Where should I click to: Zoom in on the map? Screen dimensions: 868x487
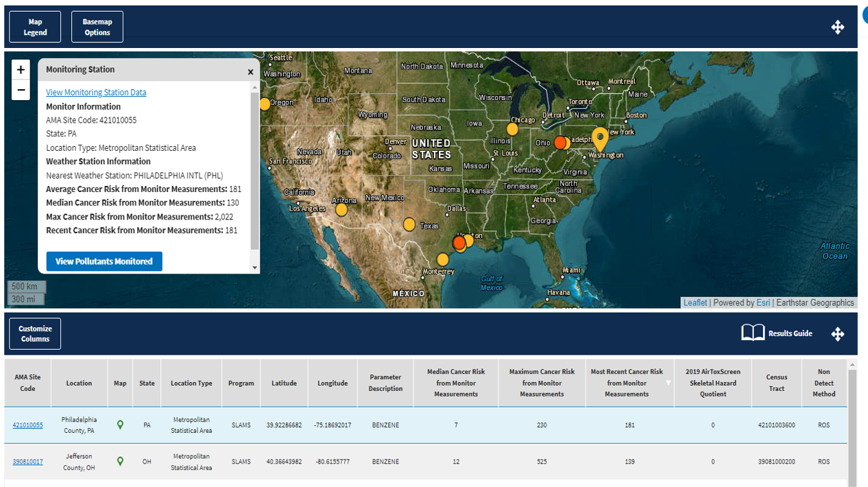click(x=21, y=69)
